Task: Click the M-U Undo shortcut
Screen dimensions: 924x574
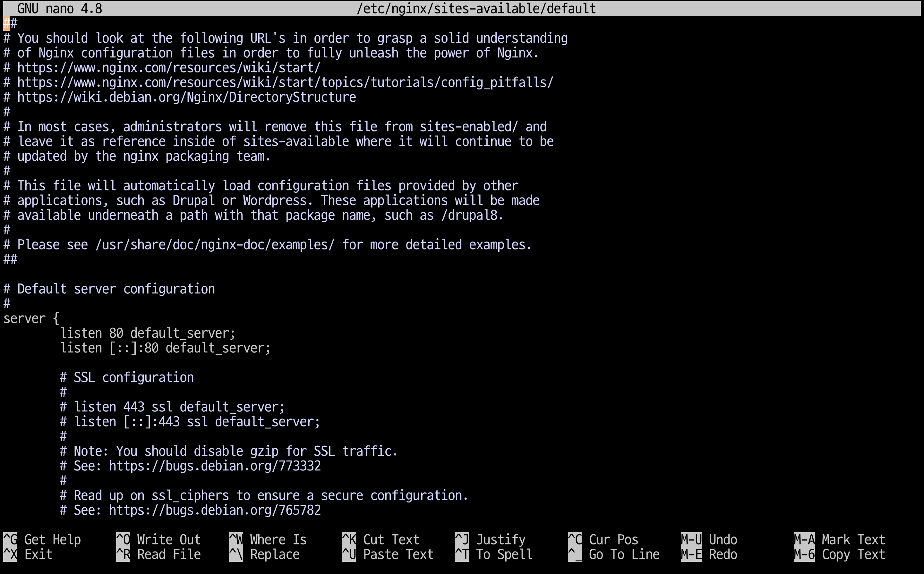Action: pyautogui.click(x=709, y=539)
